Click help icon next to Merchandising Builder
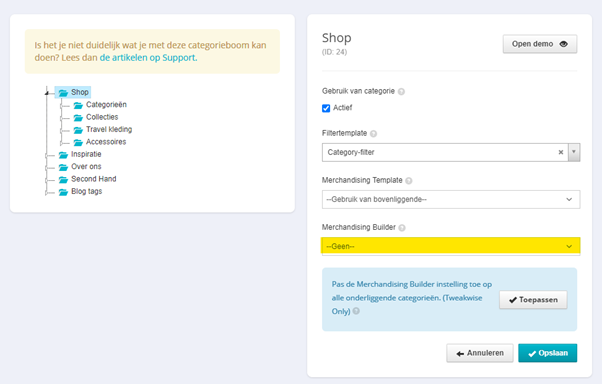This screenshot has height=384, width=602. tap(402, 228)
